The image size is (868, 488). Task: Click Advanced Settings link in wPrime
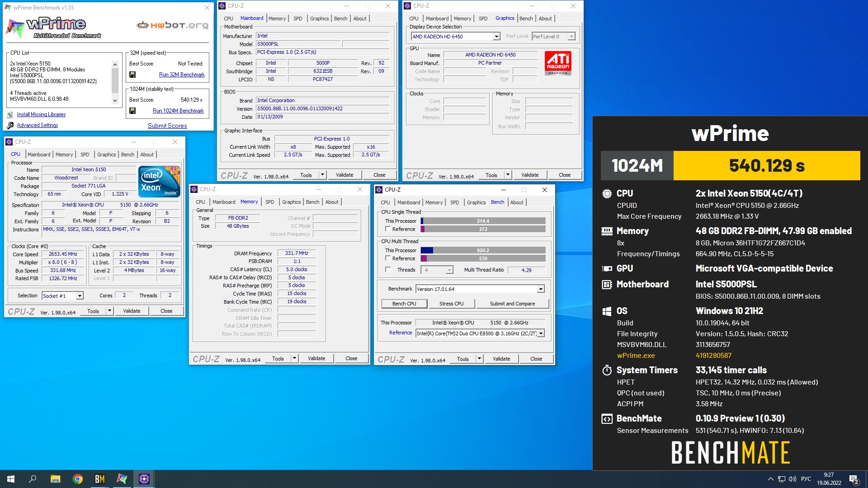tap(38, 126)
